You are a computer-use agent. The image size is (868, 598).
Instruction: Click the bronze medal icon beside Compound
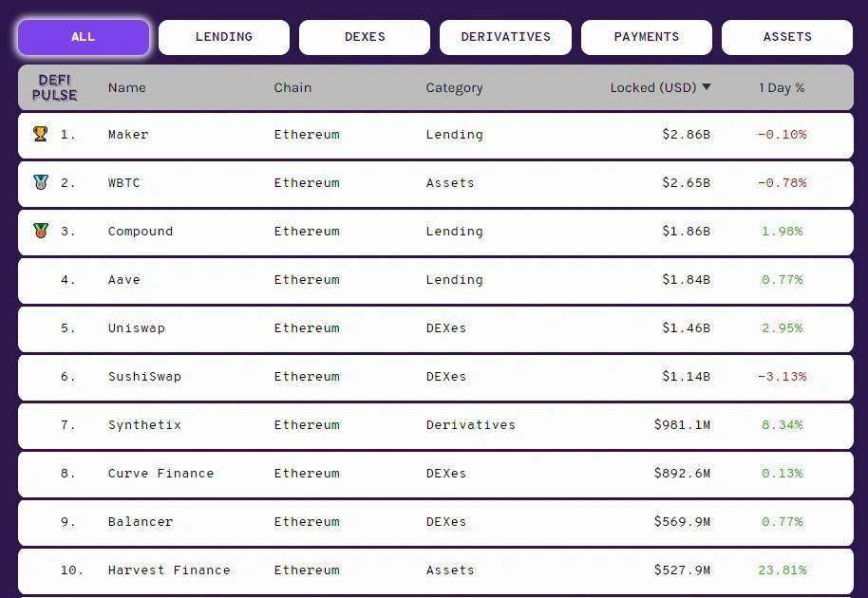pos(41,231)
